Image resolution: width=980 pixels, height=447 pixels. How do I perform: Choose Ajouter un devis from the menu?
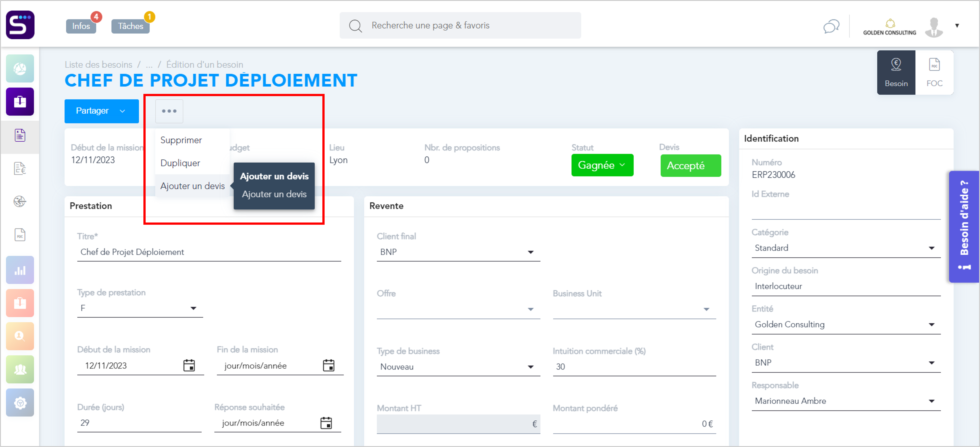point(192,185)
